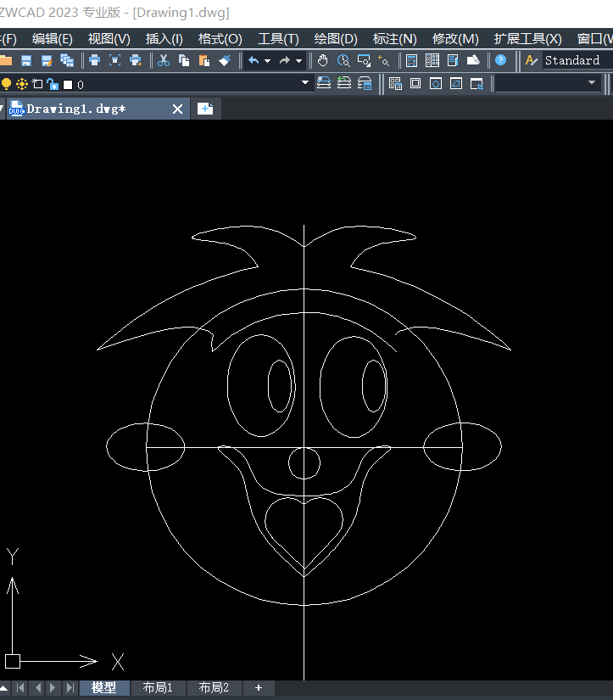Activate Realtime Zoom tool

click(x=343, y=60)
